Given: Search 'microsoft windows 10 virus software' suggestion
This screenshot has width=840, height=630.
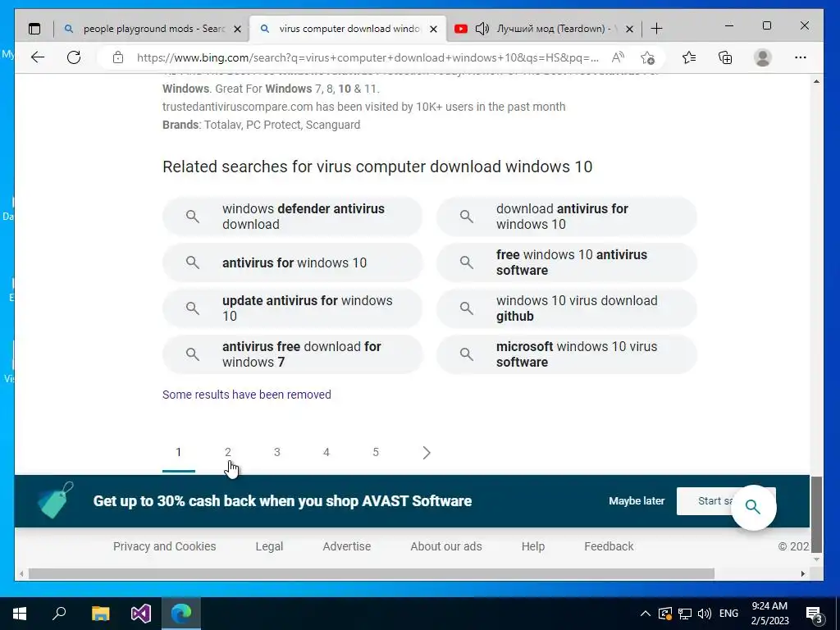Looking at the screenshot, I should (566, 354).
